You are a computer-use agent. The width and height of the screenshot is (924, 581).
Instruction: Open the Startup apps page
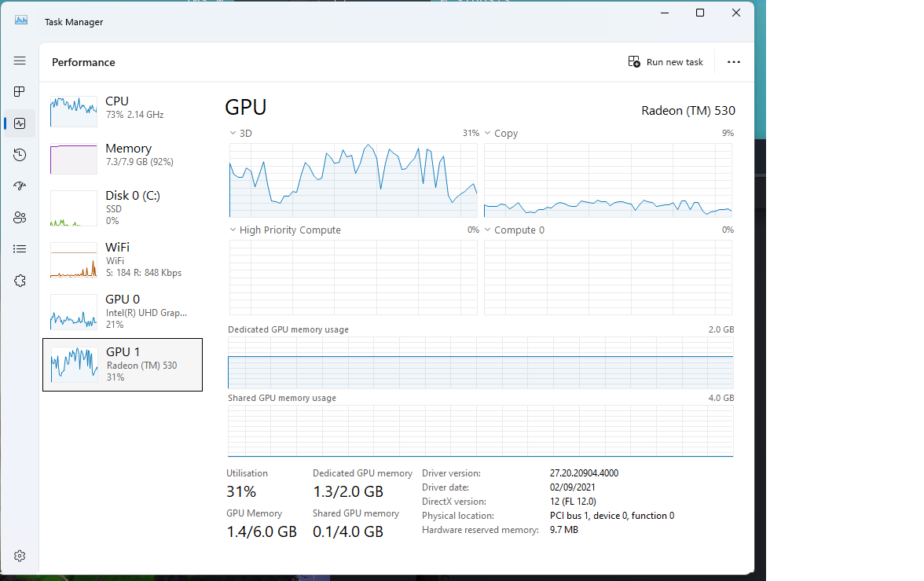tap(20, 186)
